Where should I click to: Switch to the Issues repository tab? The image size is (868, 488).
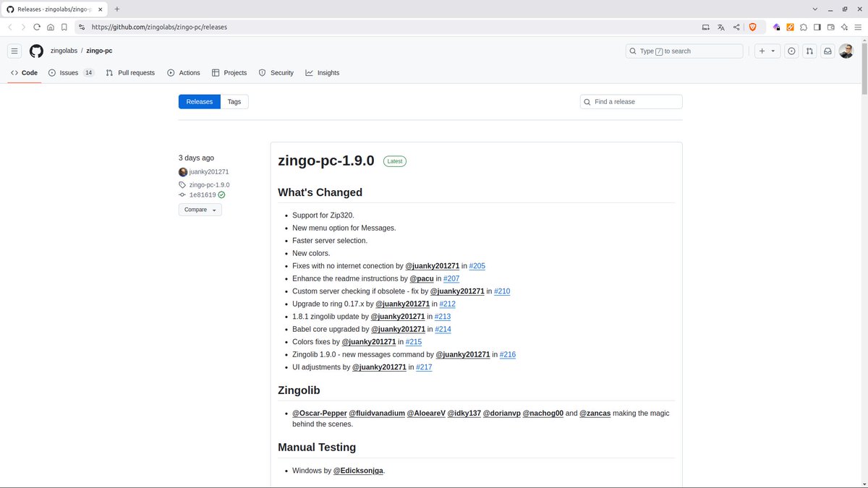pyautogui.click(x=72, y=73)
